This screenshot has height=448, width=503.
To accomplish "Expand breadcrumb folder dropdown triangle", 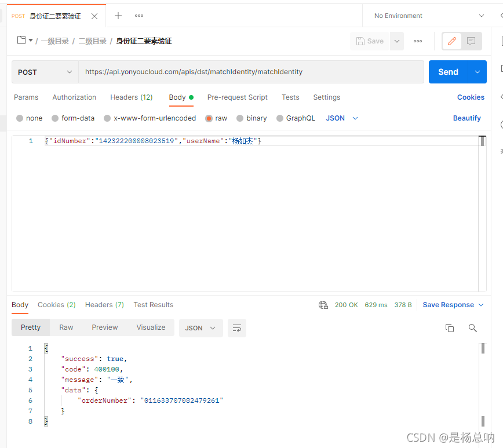I will [31, 41].
